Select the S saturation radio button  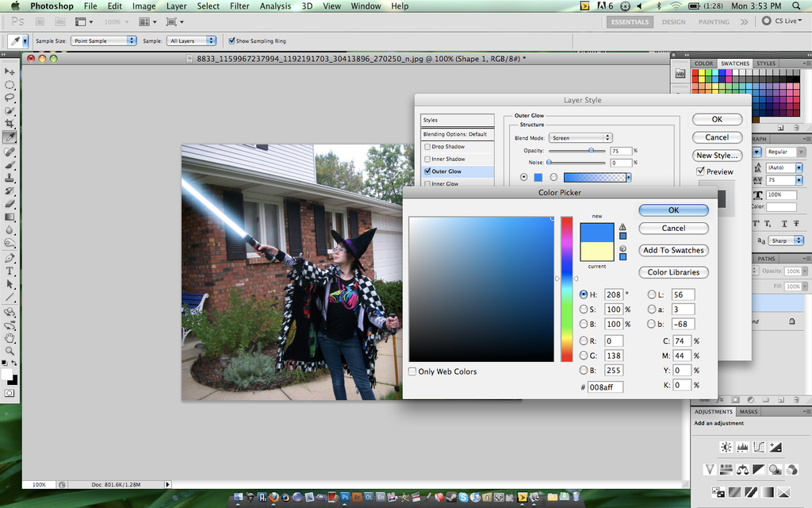[x=584, y=310]
